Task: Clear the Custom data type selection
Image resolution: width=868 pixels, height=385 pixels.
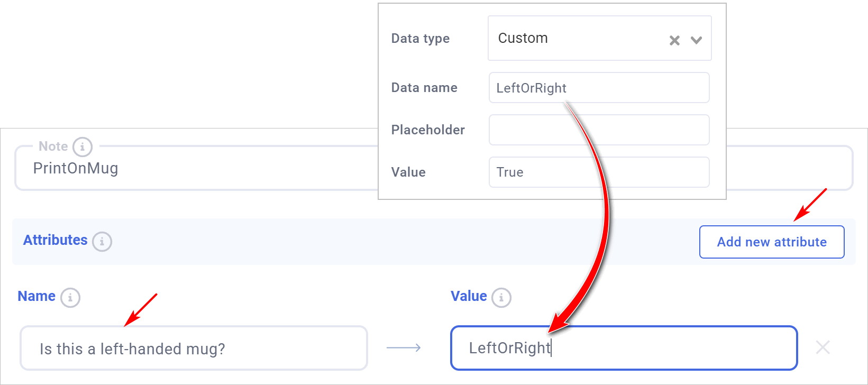Action: click(x=674, y=40)
